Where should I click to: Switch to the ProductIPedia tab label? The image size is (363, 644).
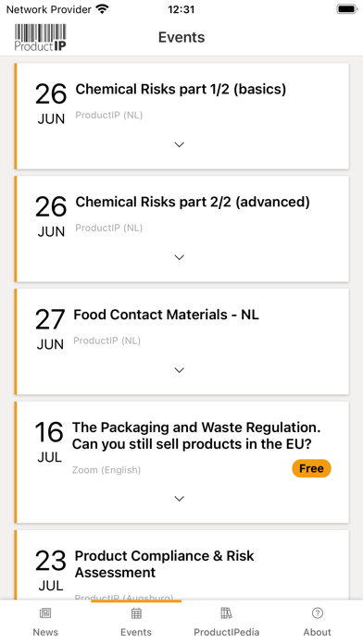227,632
